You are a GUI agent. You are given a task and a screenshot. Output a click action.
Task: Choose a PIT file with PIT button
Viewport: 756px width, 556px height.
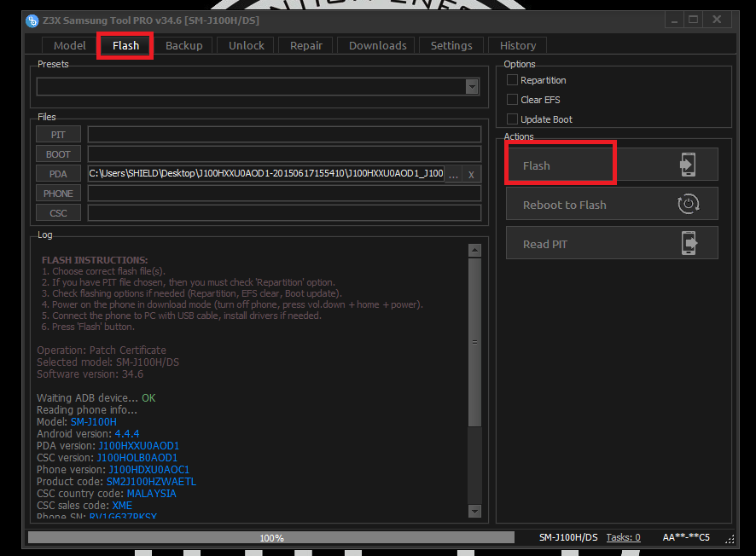pyautogui.click(x=58, y=135)
